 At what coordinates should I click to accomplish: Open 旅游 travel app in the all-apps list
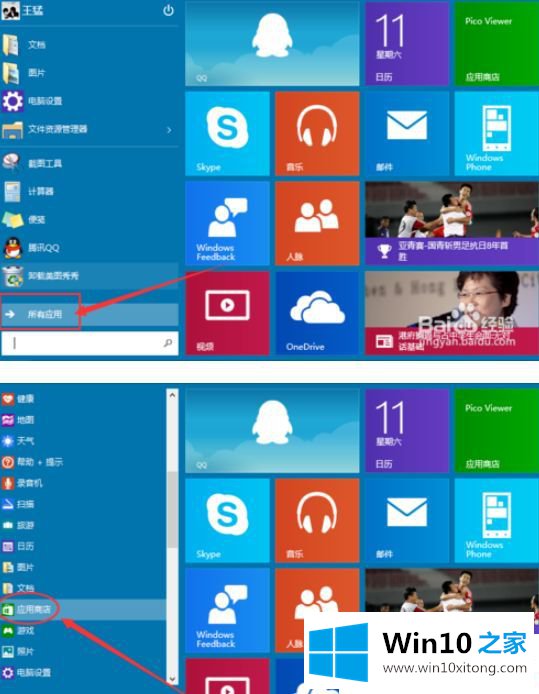pos(83,525)
